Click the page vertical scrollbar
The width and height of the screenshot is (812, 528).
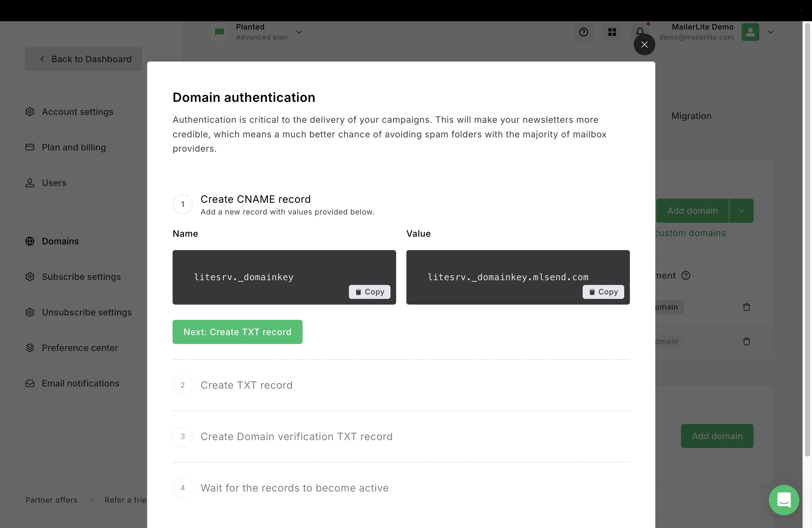(807, 239)
